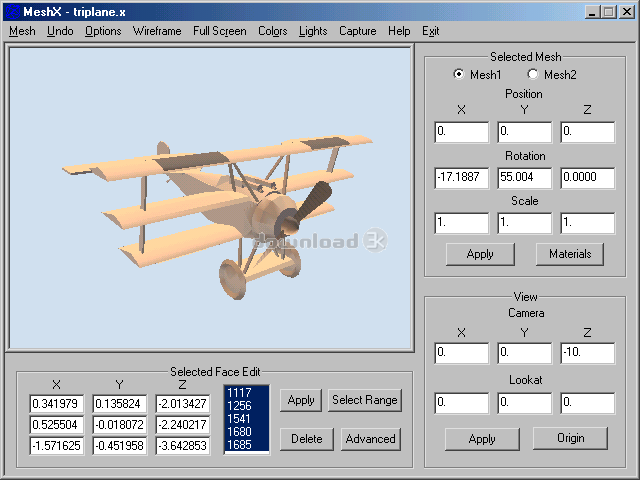Click the Camera Z field showing -10.

[x=586, y=353]
